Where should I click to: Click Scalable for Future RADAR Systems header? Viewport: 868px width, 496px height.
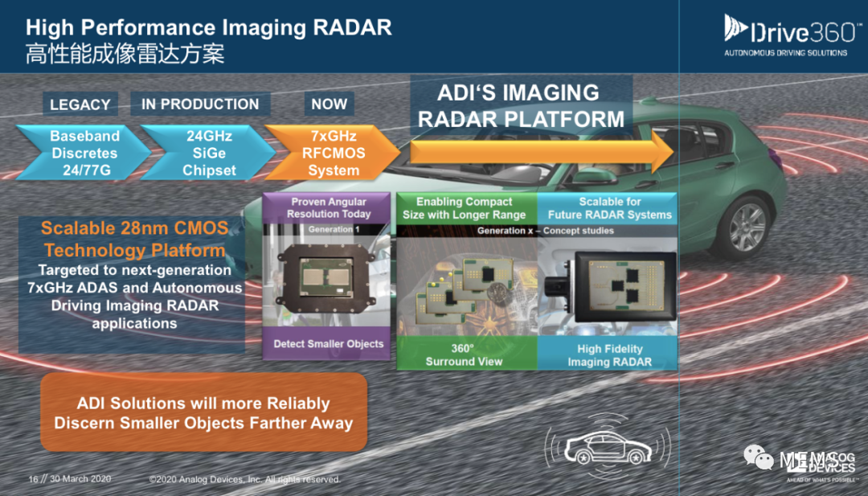click(609, 208)
